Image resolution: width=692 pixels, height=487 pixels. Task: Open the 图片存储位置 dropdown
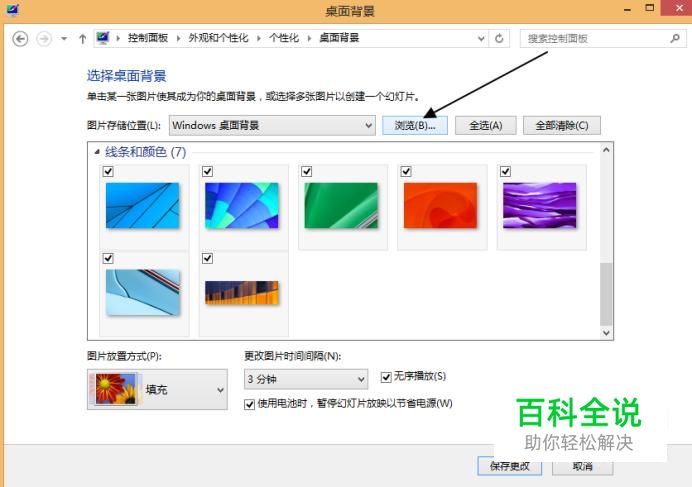(272, 125)
